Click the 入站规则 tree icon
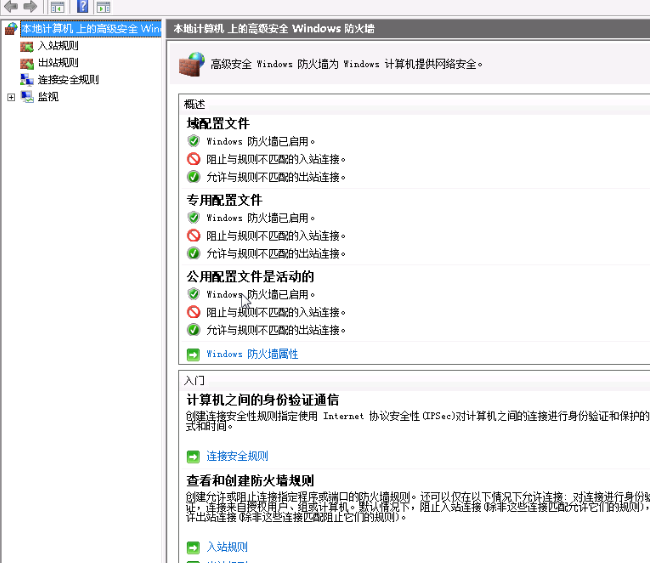Viewport: 650px width, 563px height. (27, 46)
